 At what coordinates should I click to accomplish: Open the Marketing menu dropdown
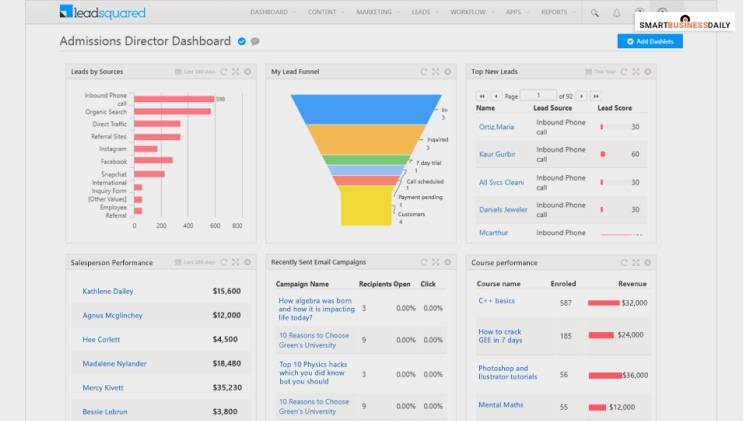coord(378,12)
